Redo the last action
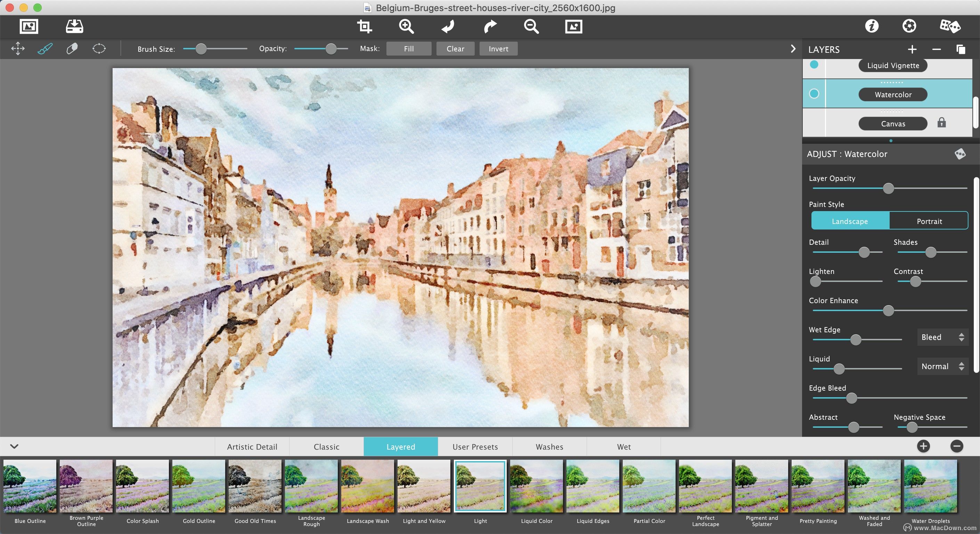The width and height of the screenshot is (980, 534). tap(490, 26)
